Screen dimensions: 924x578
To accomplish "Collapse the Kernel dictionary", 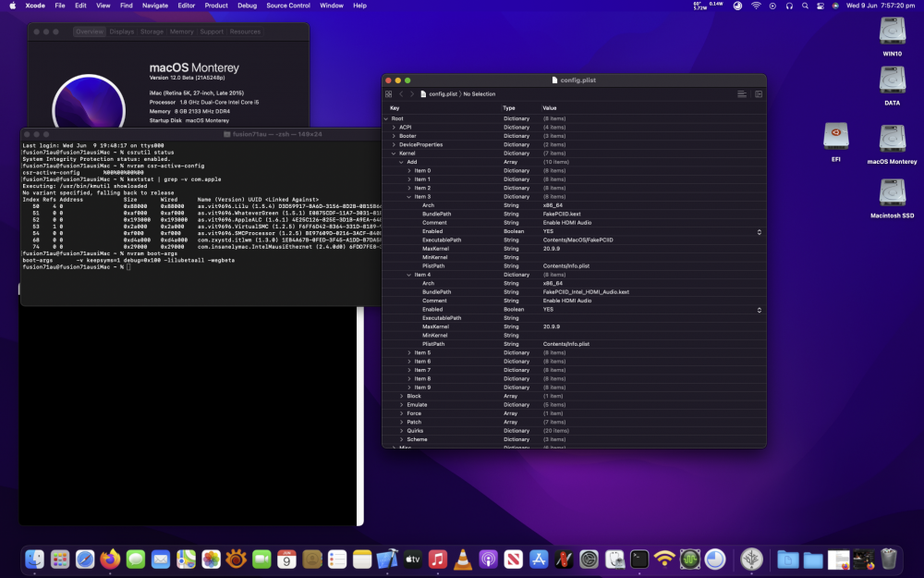I will pyautogui.click(x=395, y=154).
